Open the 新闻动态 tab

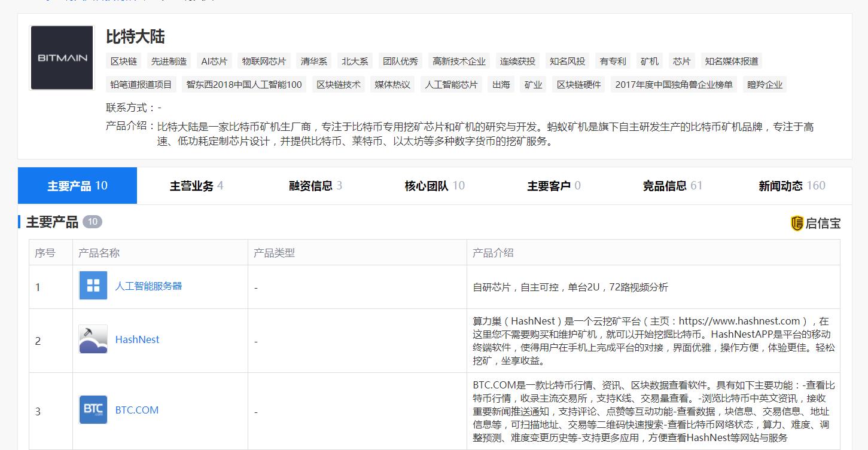(791, 186)
